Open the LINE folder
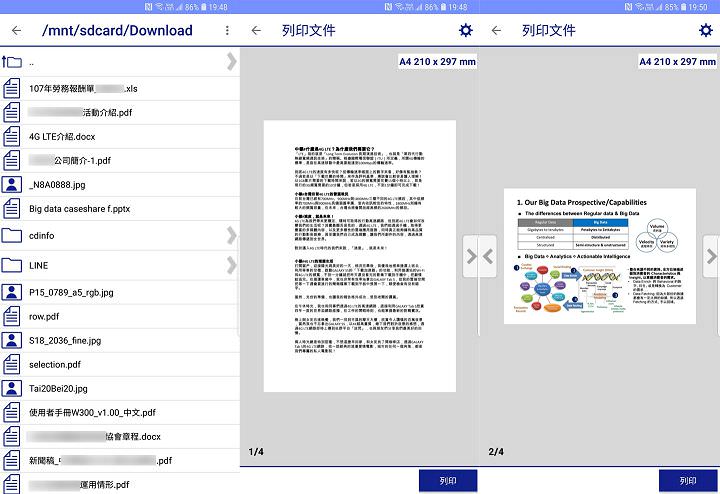This screenshot has height=494, width=720. click(x=120, y=265)
